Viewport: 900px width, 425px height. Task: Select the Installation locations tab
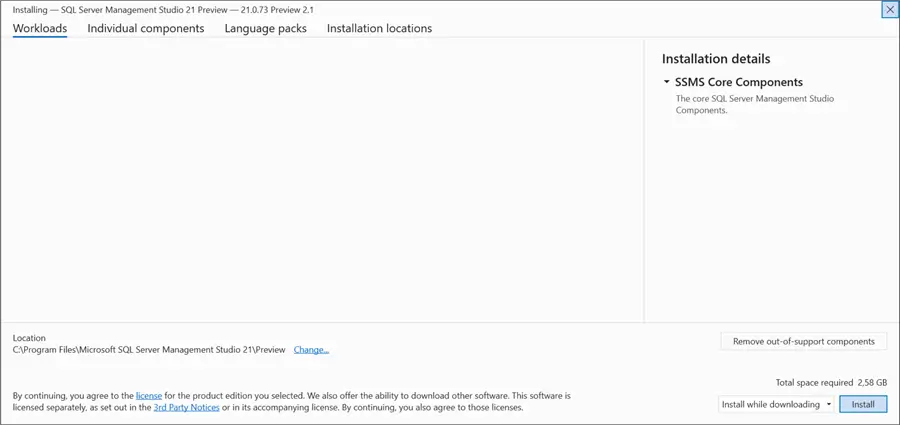(379, 28)
